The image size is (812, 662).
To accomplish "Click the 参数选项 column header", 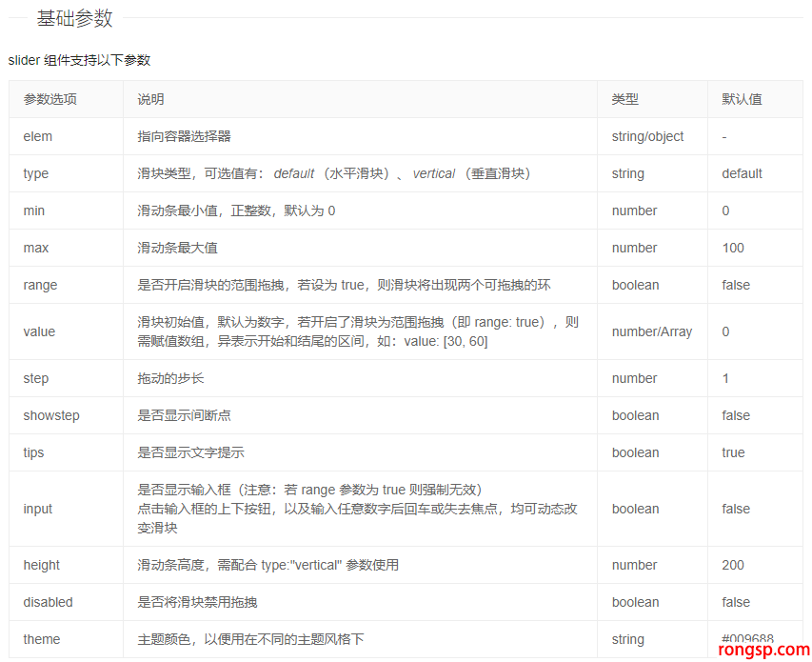I will point(50,99).
